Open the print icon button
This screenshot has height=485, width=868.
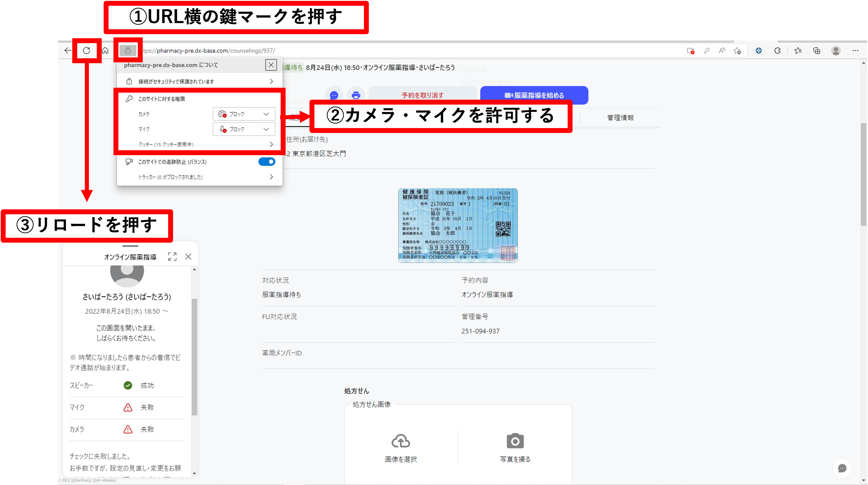(x=356, y=95)
